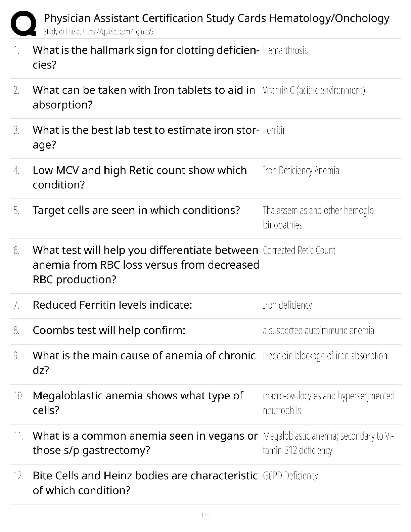Click the Target cells question text
Screen dimensions: 411x532
[136, 210]
